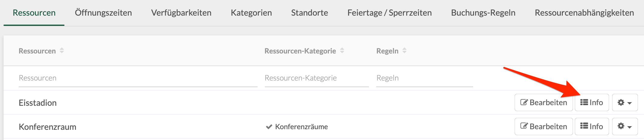Sort by the Regeln column arrows

click(x=404, y=51)
